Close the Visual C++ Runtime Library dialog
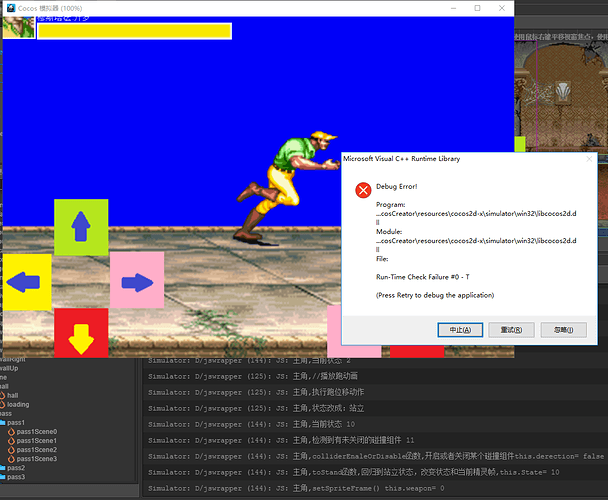608x500 pixels. click(x=589, y=159)
